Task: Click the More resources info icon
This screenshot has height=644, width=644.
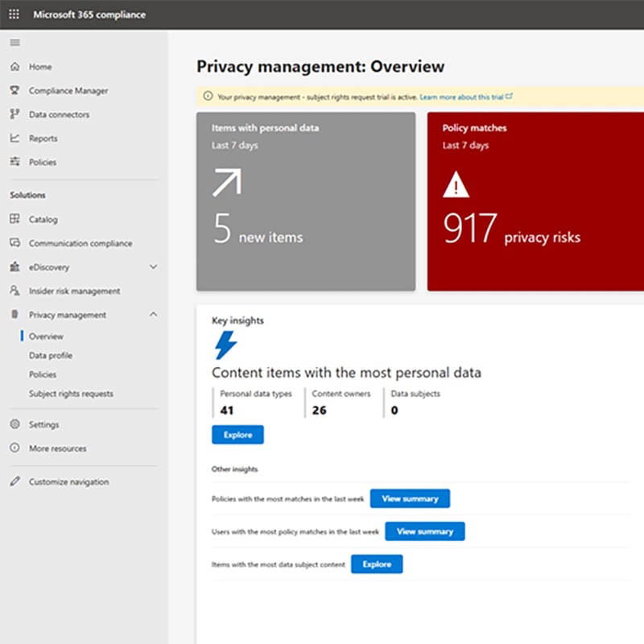Action: (14, 448)
